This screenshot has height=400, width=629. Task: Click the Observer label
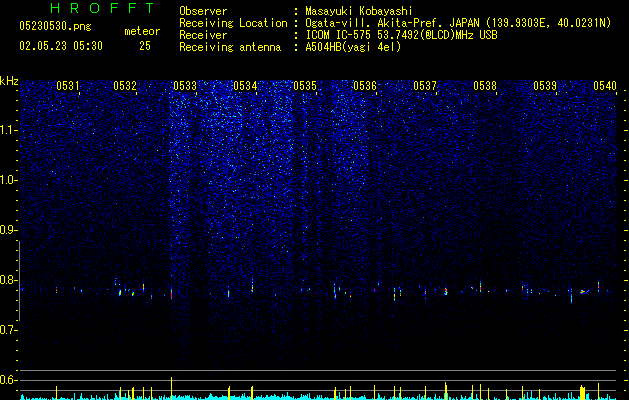(203, 12)
